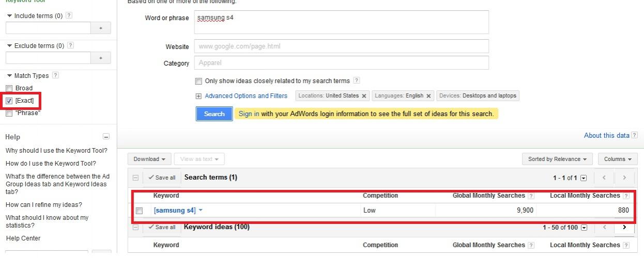The height and width of the screenshot is (258, 644).
Task: Go to next page of Search terms
Action: pos(624,178)
